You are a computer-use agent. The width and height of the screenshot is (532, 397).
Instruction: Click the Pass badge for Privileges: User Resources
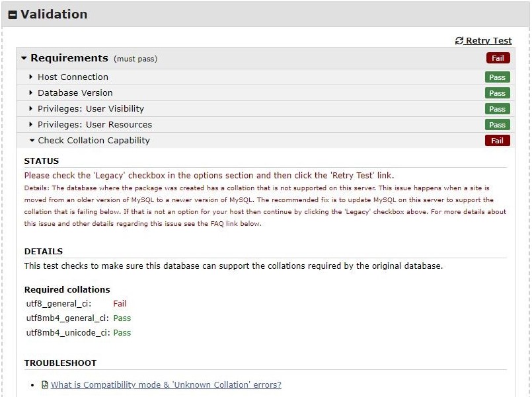(497, 125)
